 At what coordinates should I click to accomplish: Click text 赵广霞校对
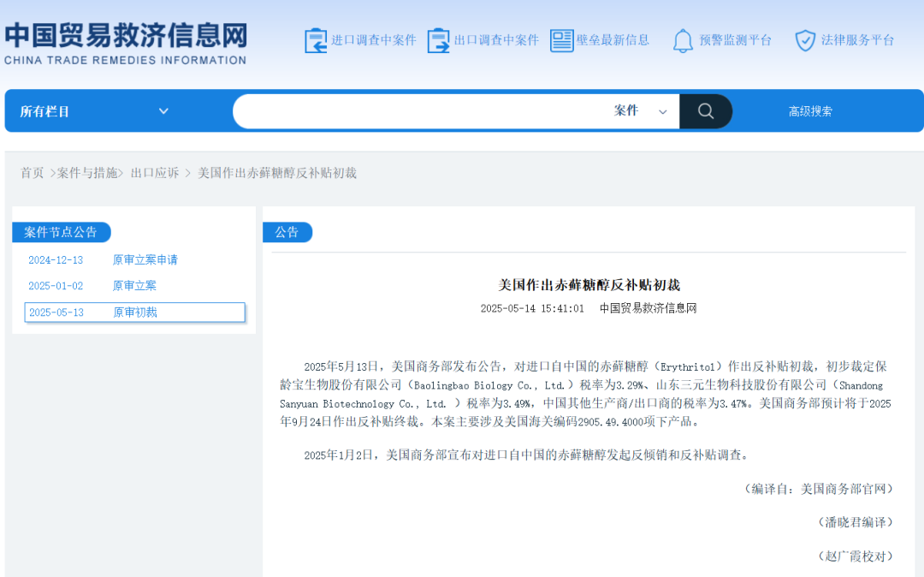pos(855,556)
